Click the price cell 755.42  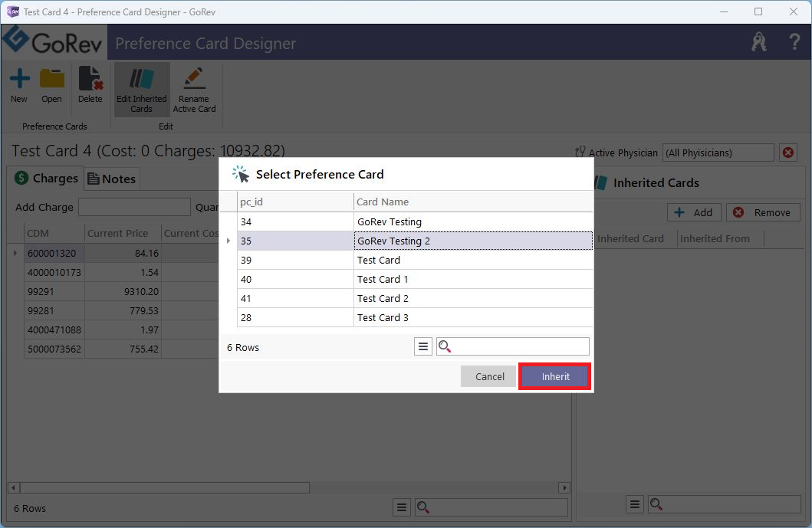coord(123,349)
